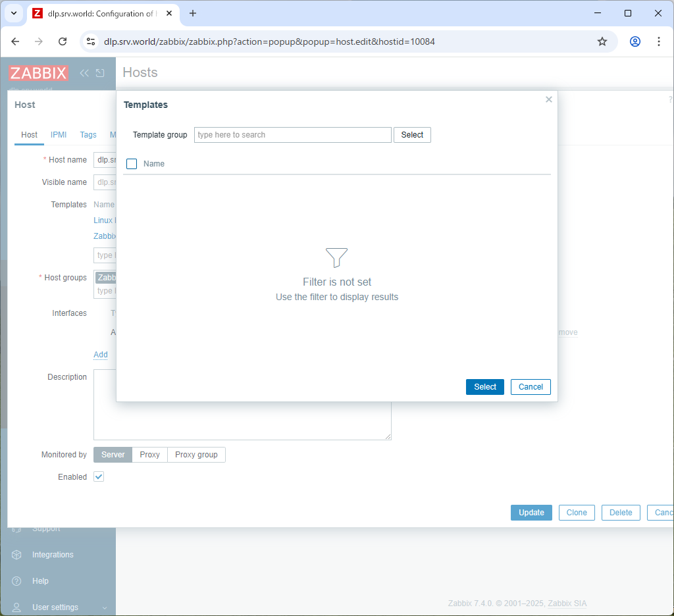Click the Name column header in Templates
This screenshot has height=616, width=674.
click(x=154, y=164)
